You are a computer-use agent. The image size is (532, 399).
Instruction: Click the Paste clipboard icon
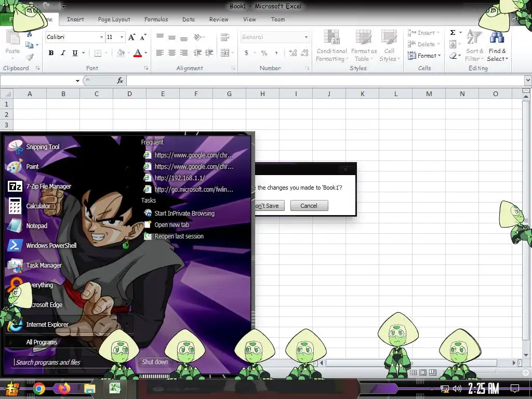point(12,38)
